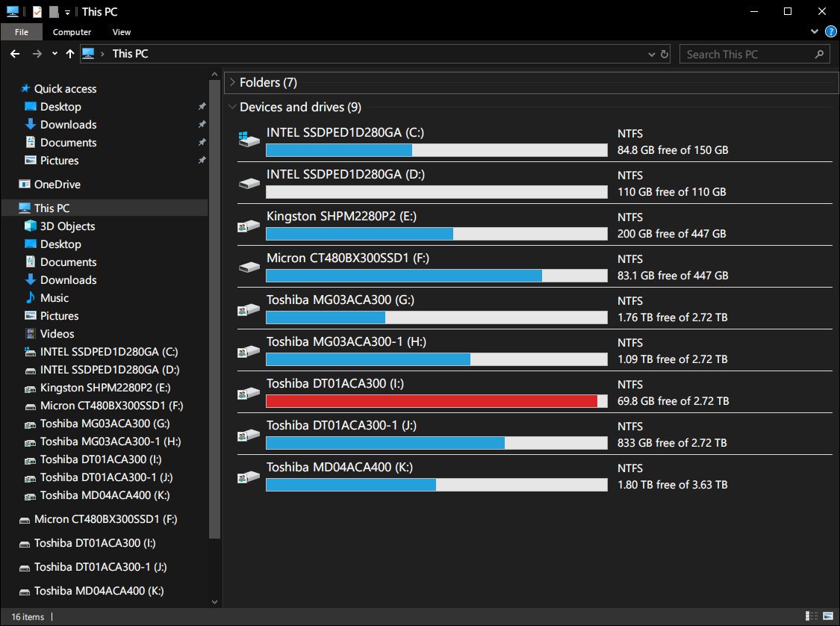
Task: Open pinned Documents under Quick access
Action: [69, 143]
